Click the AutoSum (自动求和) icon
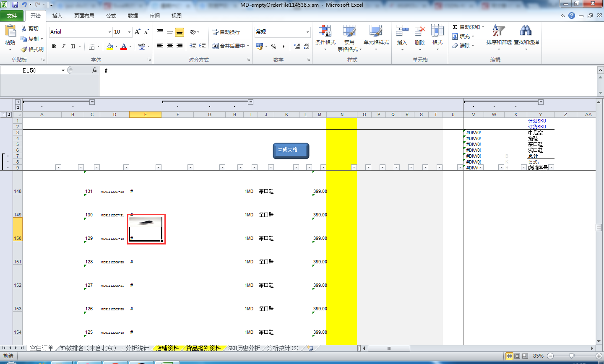This screenshot has height=364, width=604. [456, 26]
